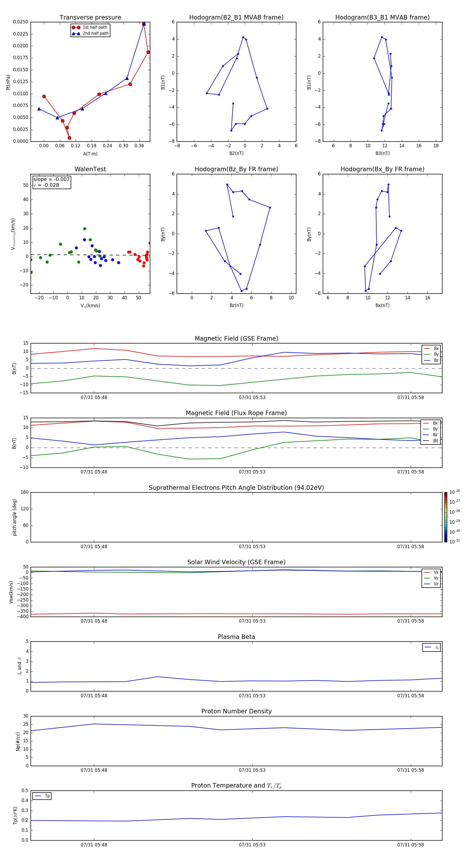Click "07/31 05:53" tick under Proton Temperature plot
Viewport: 473px width, 868px height.
(x=252, y=845)
